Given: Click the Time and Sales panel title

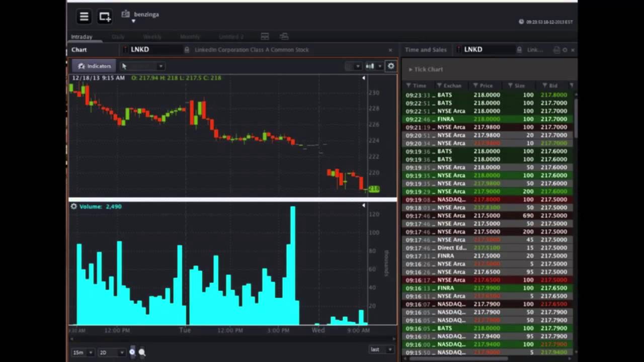Looking at the screenshot, I should click(426, 50).
